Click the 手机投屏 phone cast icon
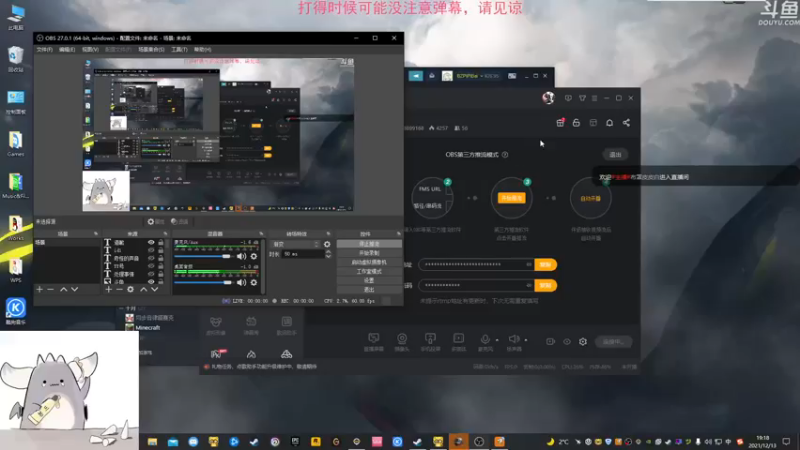 tap(430, 338)
